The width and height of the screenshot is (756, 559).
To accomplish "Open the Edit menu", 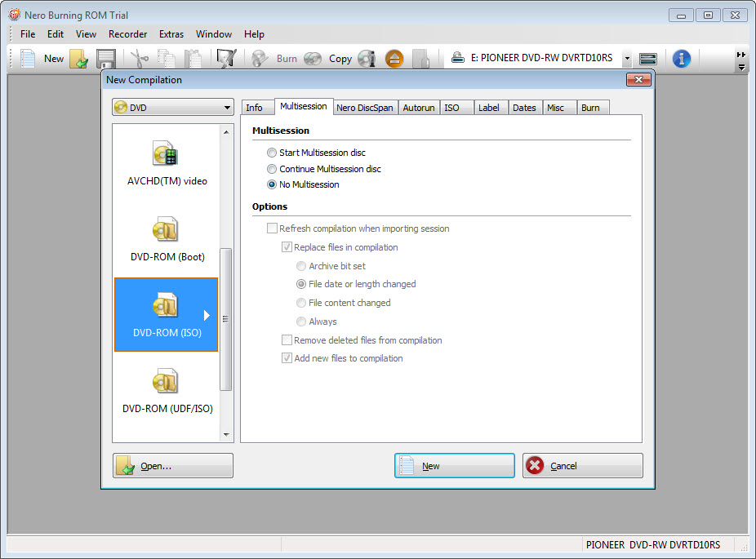I will pos(56,34).
